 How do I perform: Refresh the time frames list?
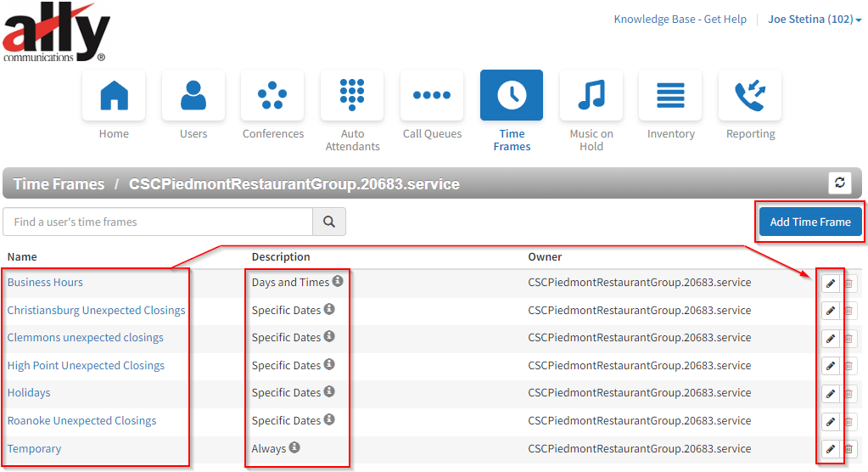pos(840,183)
